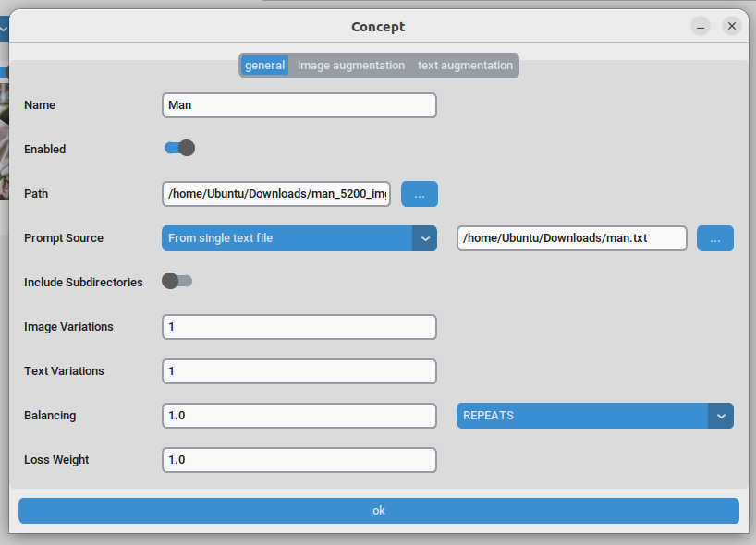Edit the concept Name field showing Man
Image resolution: width=756 pixels, height=545 pixels.
coord(299,105)
